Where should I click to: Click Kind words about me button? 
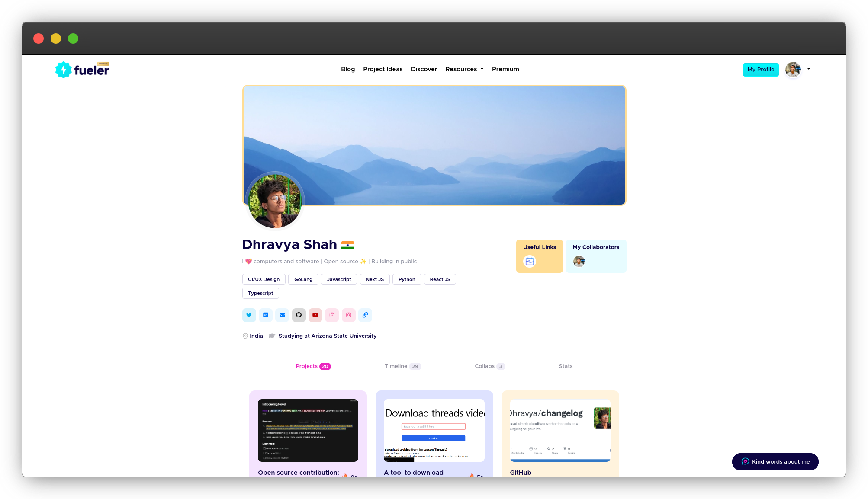(x=775, y=462)
